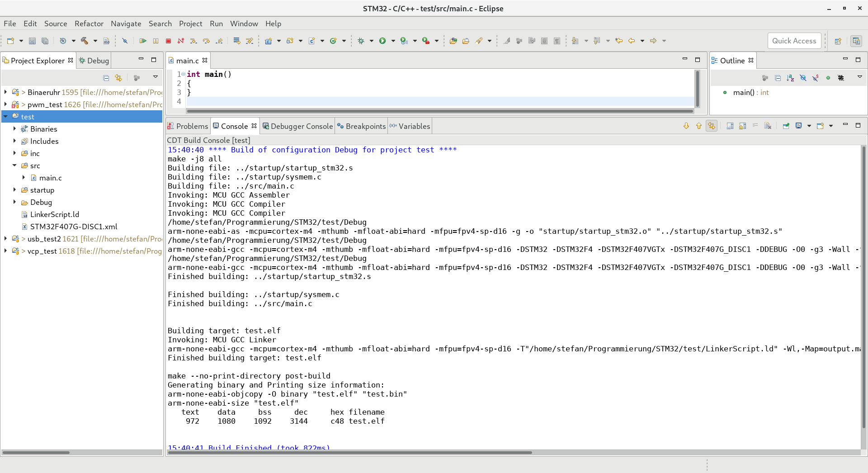Screen dimensions: 868x473
Task: Click Sort alphabetically in Outline toolbar
Action: tap(790, 78)
